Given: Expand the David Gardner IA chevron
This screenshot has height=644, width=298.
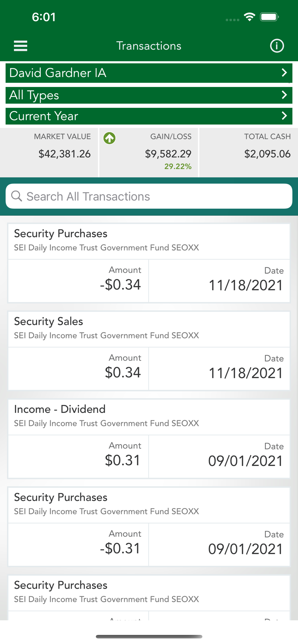Looking at the screenshot, I should [284, 72].
